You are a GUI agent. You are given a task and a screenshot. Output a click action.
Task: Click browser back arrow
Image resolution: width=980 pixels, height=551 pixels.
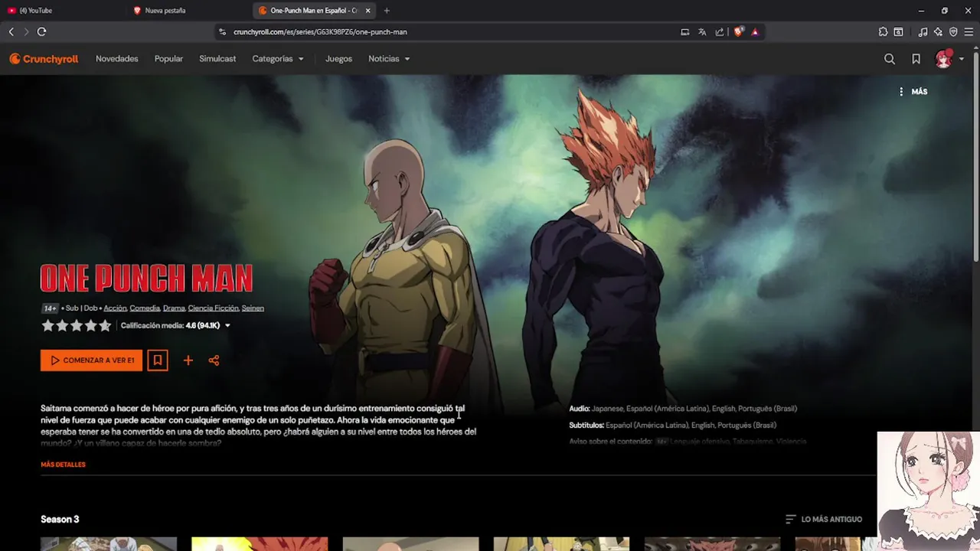coord(11,31)
